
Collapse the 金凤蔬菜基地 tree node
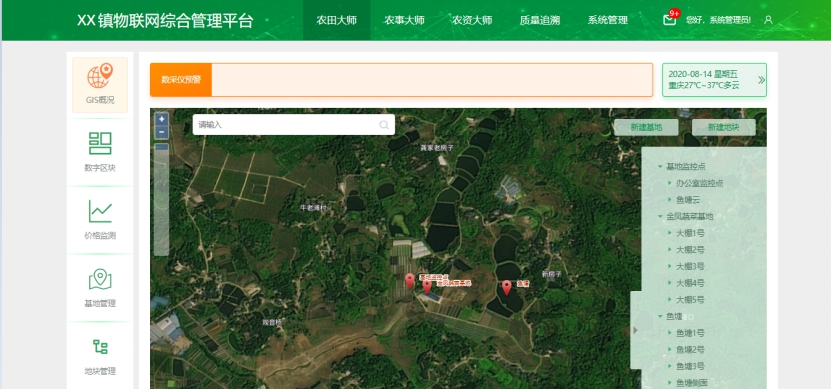click(660, 217)
